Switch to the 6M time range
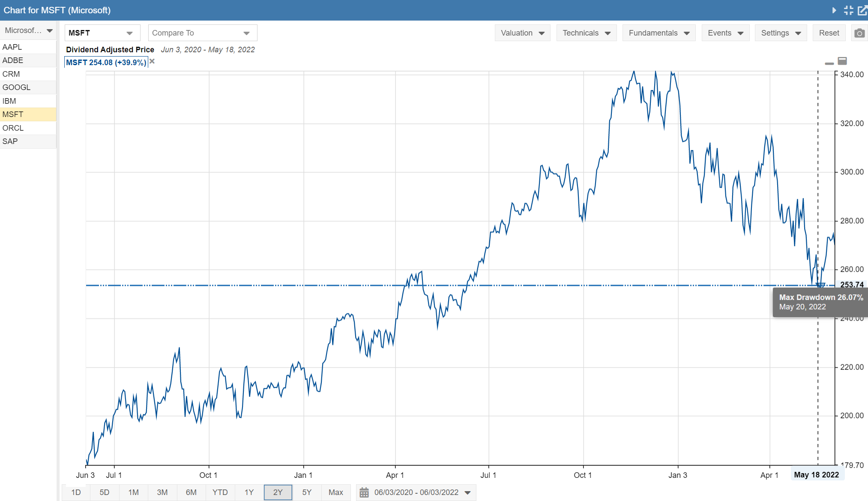The height and width of the screenshot is (501, 868). point(191,492)
